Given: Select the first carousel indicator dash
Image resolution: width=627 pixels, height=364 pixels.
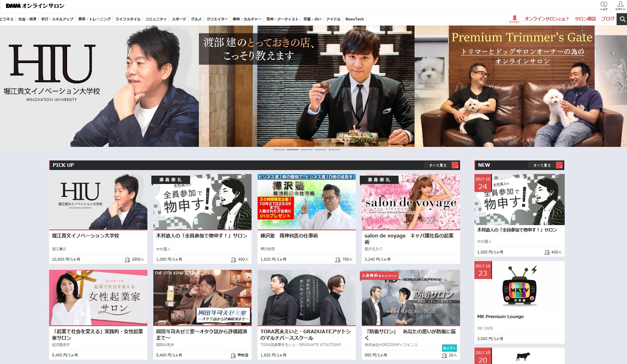Looking at the screenshot, I should pyautogui.click(x=279, y=150).
